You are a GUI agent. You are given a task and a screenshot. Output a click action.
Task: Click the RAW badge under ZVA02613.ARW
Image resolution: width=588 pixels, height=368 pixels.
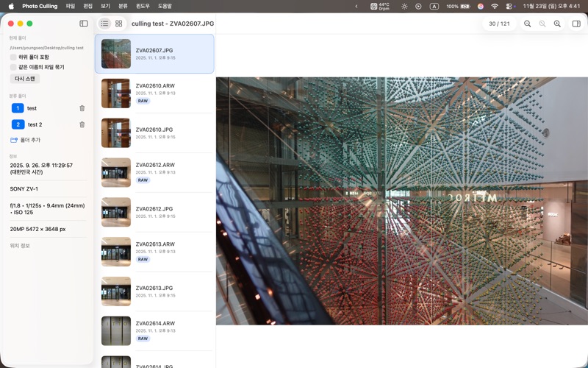(143, 260)
